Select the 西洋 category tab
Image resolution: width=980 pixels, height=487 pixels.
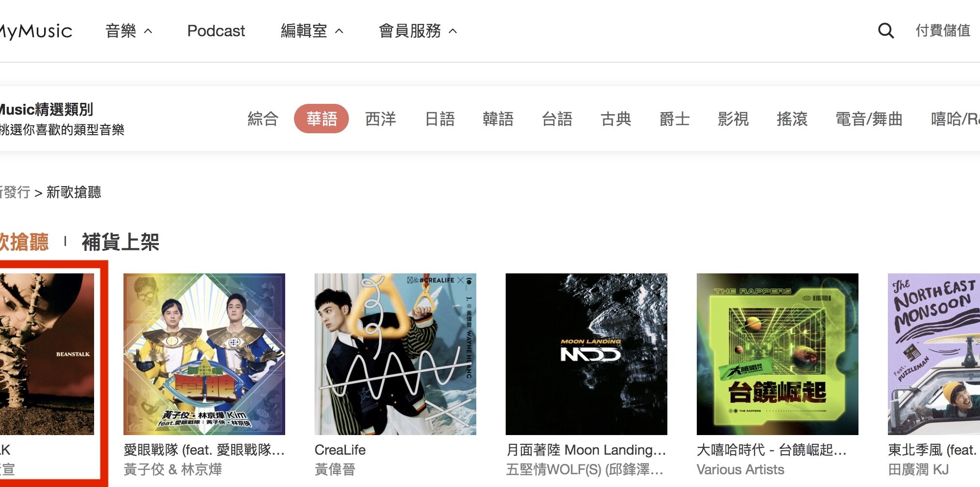tap(380, 119)
